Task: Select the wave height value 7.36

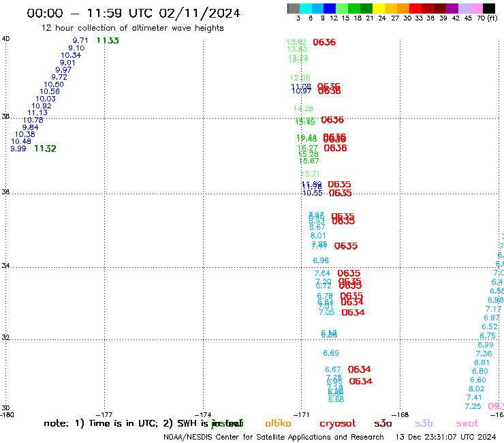Action: click(484, 354)
